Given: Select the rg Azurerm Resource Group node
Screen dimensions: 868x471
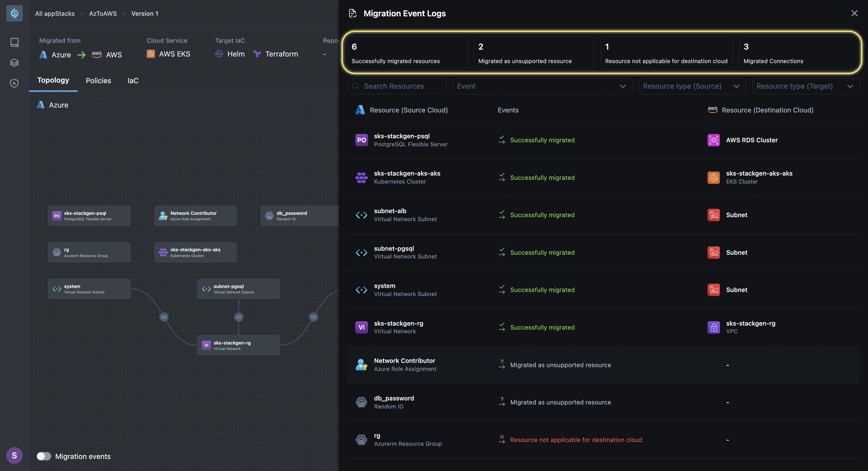Looking at the screenshot, I should 89,252.
